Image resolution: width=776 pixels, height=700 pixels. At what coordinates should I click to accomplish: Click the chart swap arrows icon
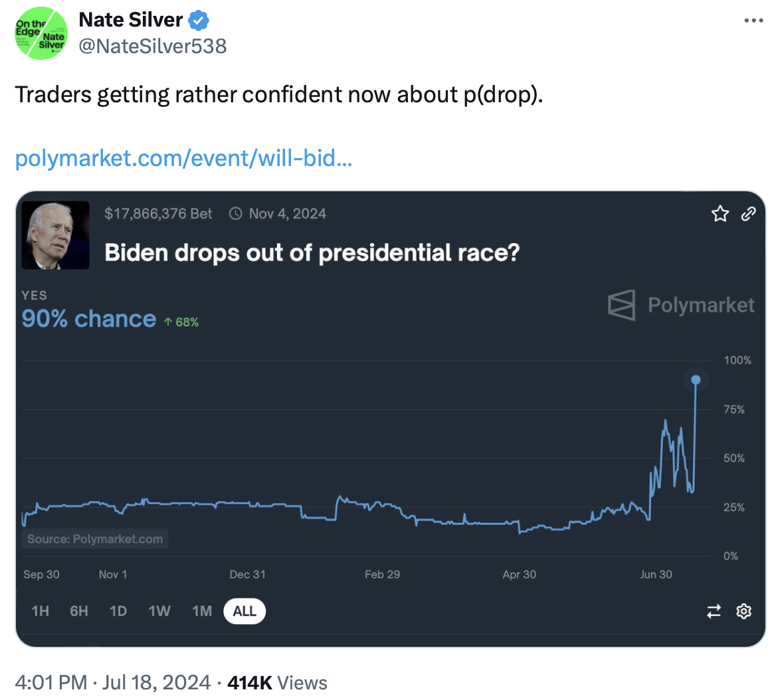click(714, 611)
